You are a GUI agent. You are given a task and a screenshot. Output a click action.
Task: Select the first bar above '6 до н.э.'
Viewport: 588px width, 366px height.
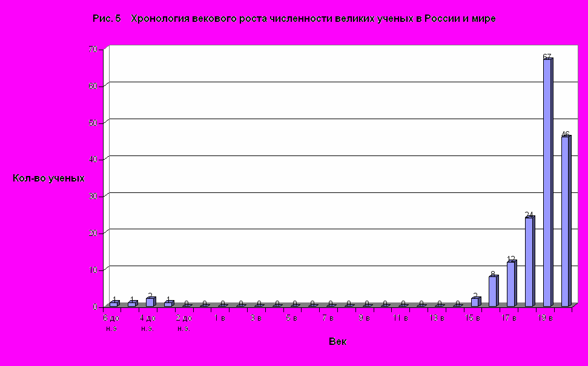(113, 304)
